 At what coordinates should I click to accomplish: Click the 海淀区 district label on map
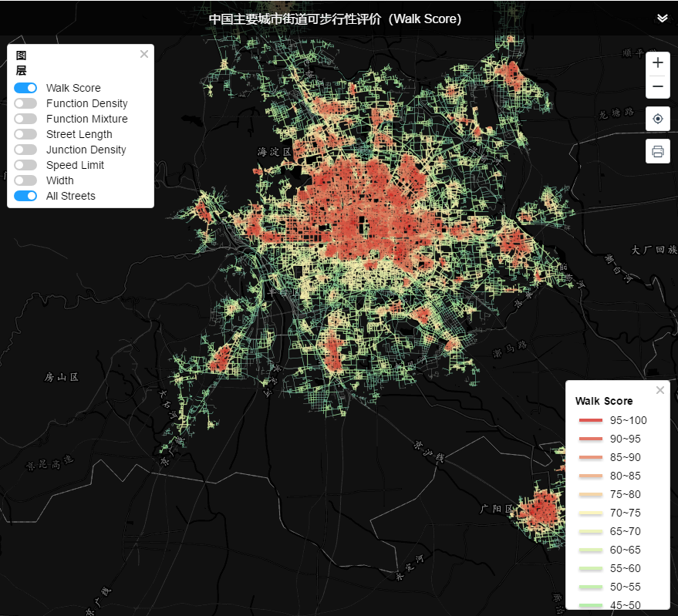pyautogui.click(x=275, y=152)
